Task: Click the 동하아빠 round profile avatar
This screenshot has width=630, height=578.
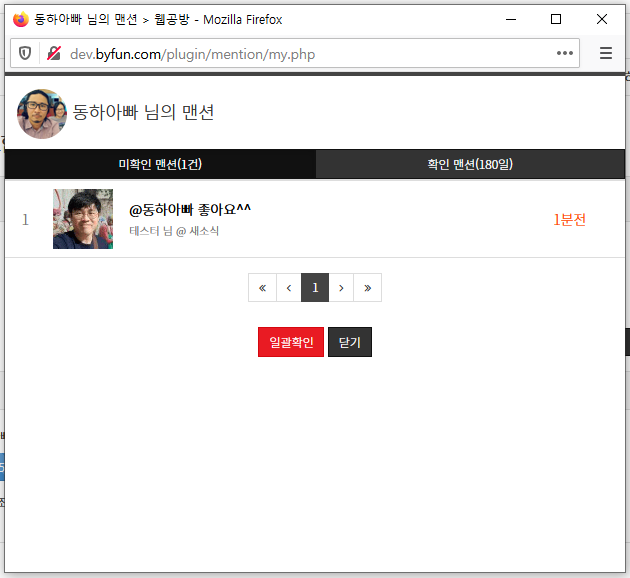Action: point(42,114)
